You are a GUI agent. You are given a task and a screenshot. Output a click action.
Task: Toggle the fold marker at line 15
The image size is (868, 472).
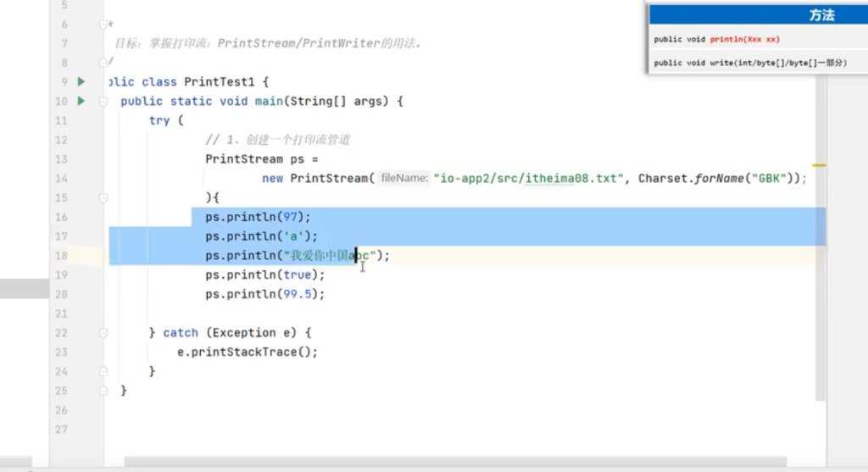(103, 198)
